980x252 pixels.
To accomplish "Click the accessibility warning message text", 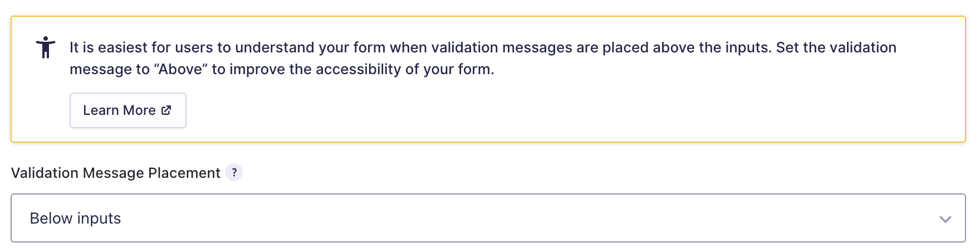I will point(483,58).
